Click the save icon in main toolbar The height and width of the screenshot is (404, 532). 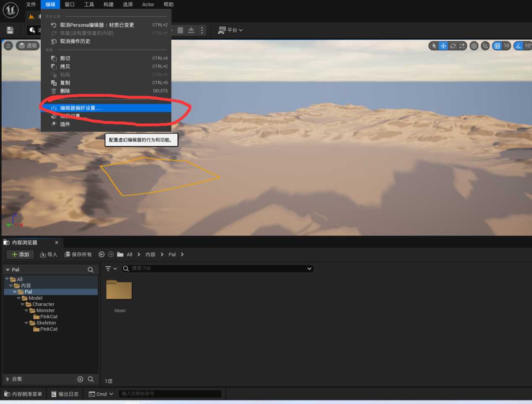[10, 30]
